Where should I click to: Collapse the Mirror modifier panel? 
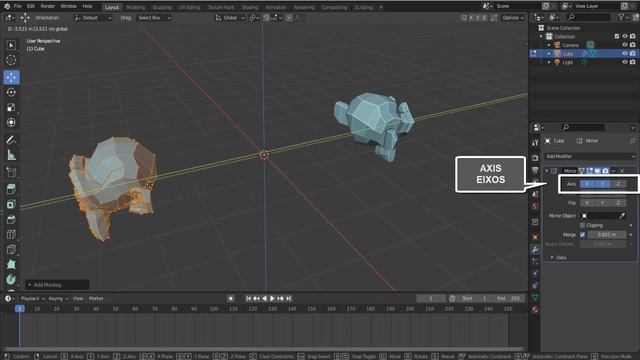click(547, 171)
